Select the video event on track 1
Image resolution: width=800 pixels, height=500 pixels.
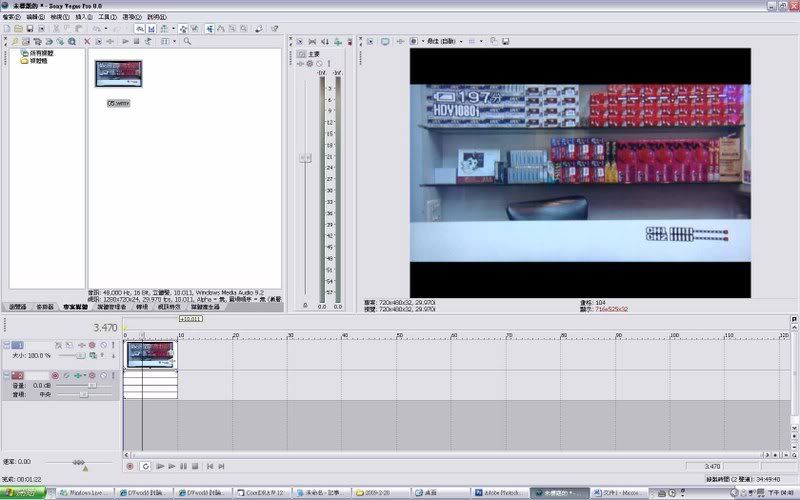(150, 355)
